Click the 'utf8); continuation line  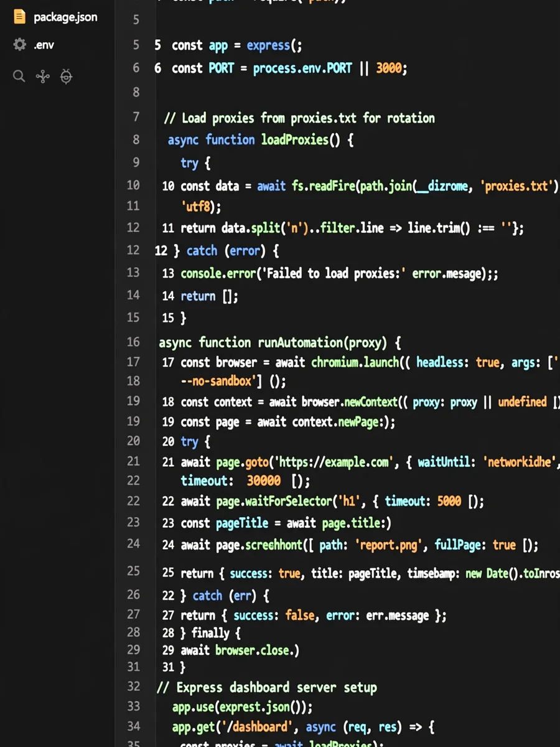point(201,206)
